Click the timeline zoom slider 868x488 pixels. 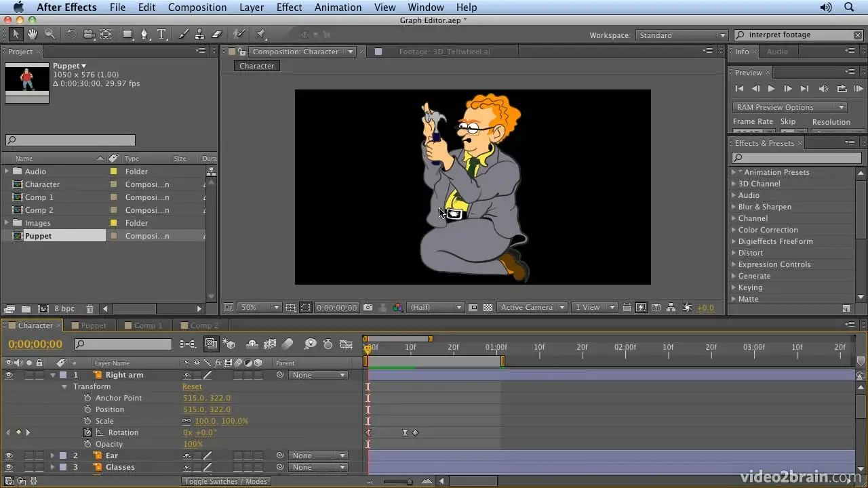coord(397,482)
